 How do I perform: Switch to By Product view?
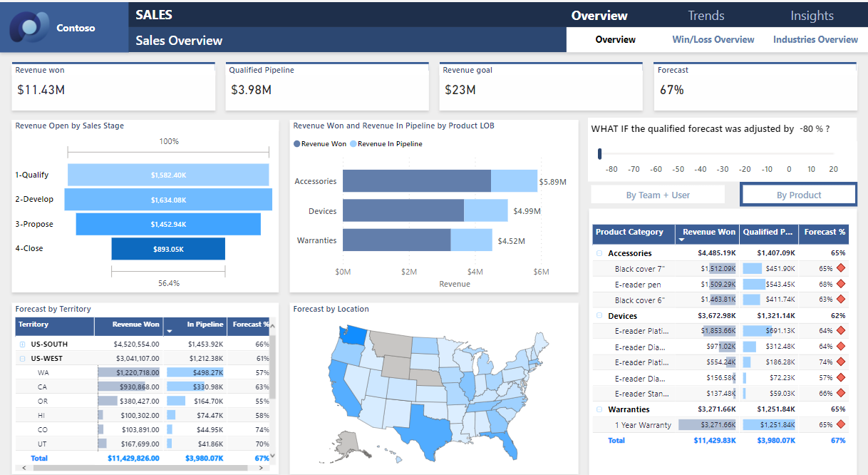798,195
